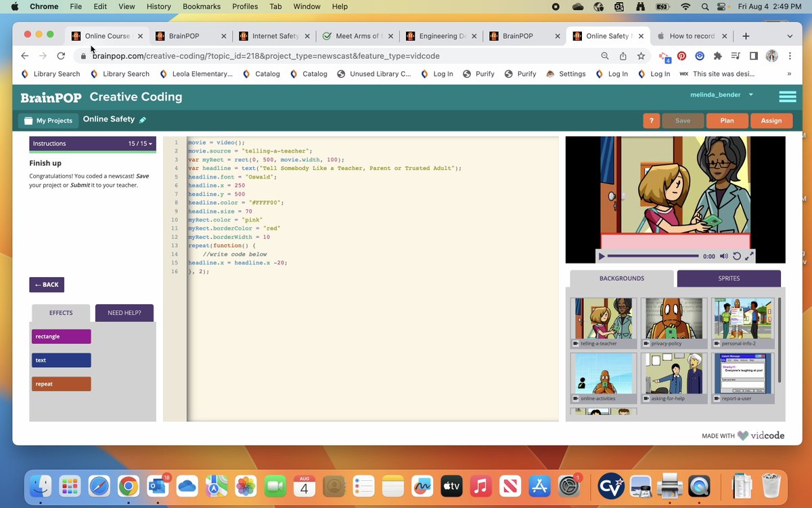The height and width of the screenshot is (508, 812).
Task: Choose the personal-info-2 background
Action: (744, 322)
